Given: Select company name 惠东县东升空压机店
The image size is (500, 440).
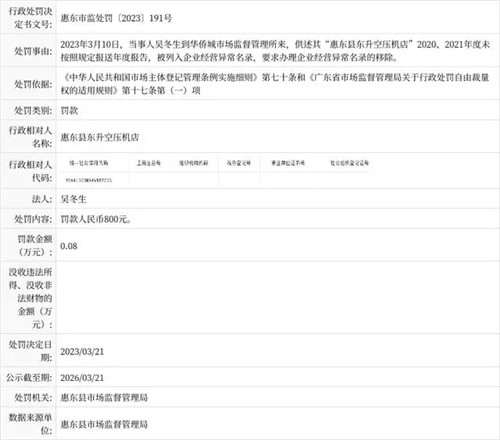Looking at the screenshot, I should coord(100,137).
